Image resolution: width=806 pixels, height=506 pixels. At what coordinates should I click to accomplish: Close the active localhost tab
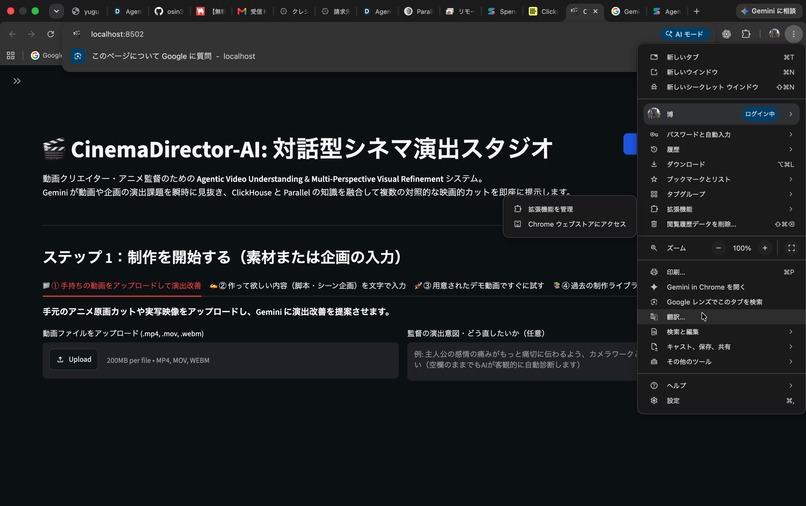(x=595, y=11)
